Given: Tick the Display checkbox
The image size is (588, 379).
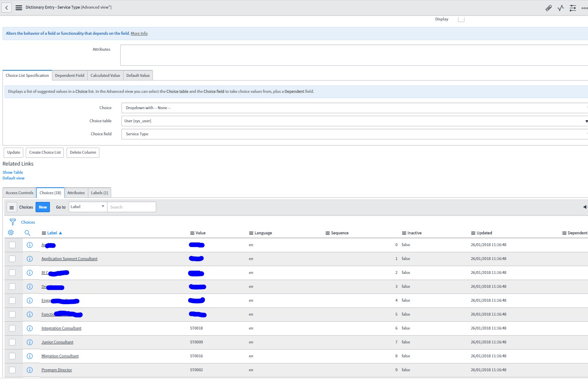Looking at the screenshot, I should [x=461, y=19].
